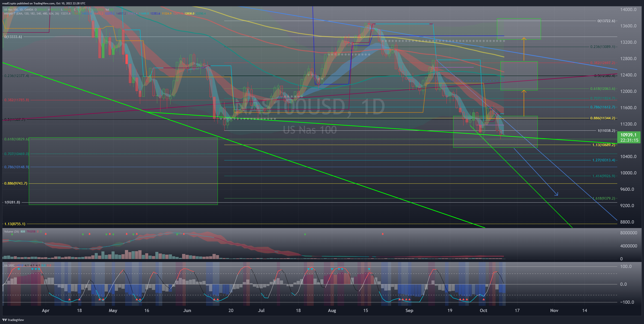Click the 14000.0 price axis label
Screen dimensions: 644x324
point(628,9)
